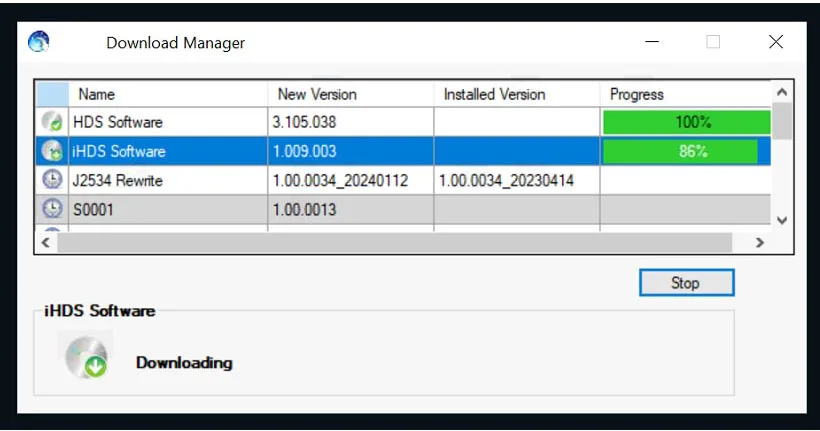Click the J2534 Rewrite pending clock icon
The height and width of the screenshot is (431, 820).
(52, 180)
